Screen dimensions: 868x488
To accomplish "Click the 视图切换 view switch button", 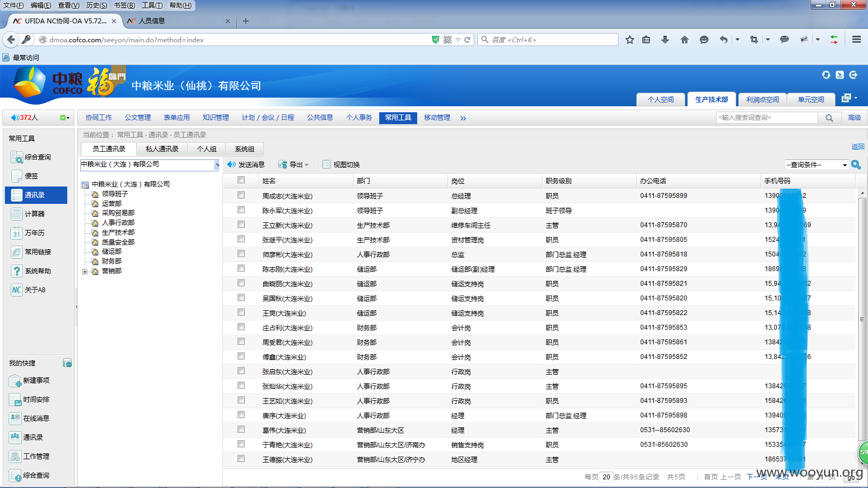I will coord(341,164).
